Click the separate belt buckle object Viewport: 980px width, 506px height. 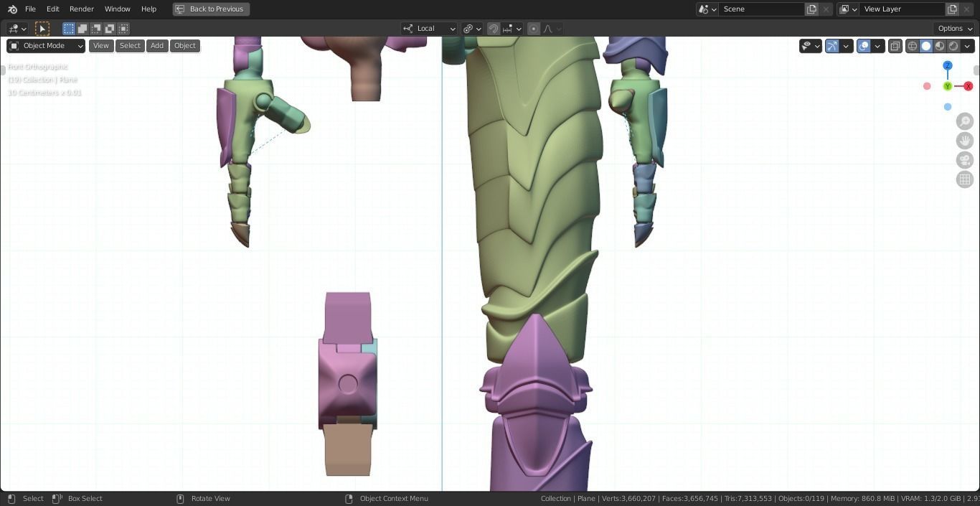pyautogui.click(x=348, y=384)
